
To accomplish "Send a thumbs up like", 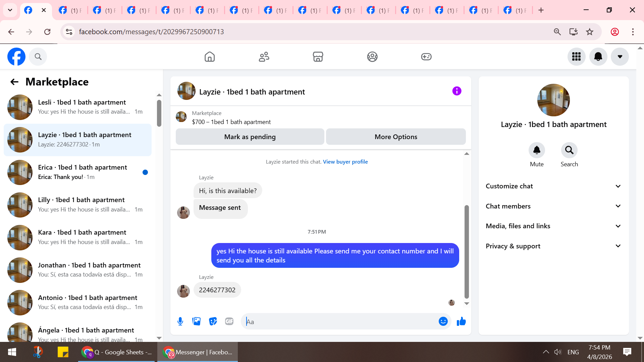I will tap(461, 321).
